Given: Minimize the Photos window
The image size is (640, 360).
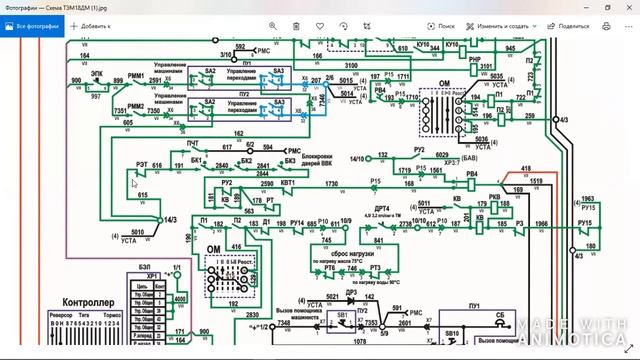Looking at the screenshot, I should coord(587,8).
